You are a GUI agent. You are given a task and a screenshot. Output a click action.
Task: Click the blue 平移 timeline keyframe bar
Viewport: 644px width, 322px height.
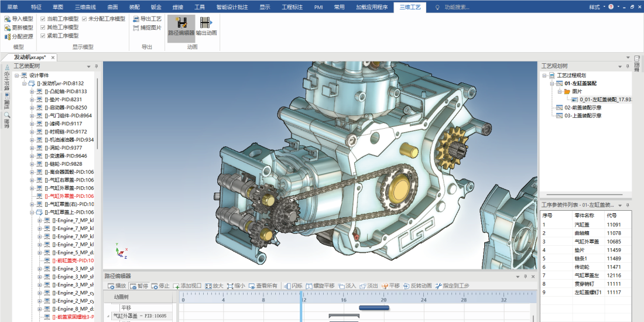(374, 307)
